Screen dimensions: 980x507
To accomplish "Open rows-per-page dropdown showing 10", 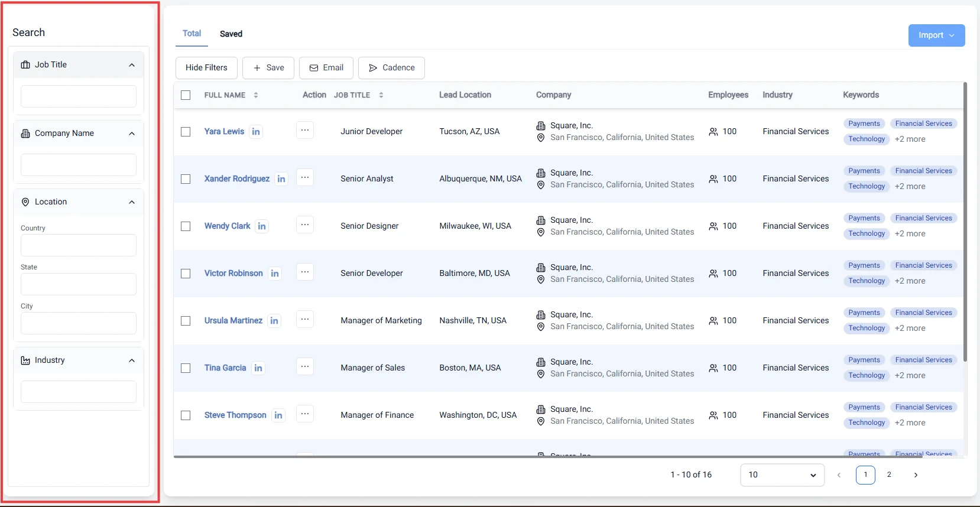I will click(782, 475).
